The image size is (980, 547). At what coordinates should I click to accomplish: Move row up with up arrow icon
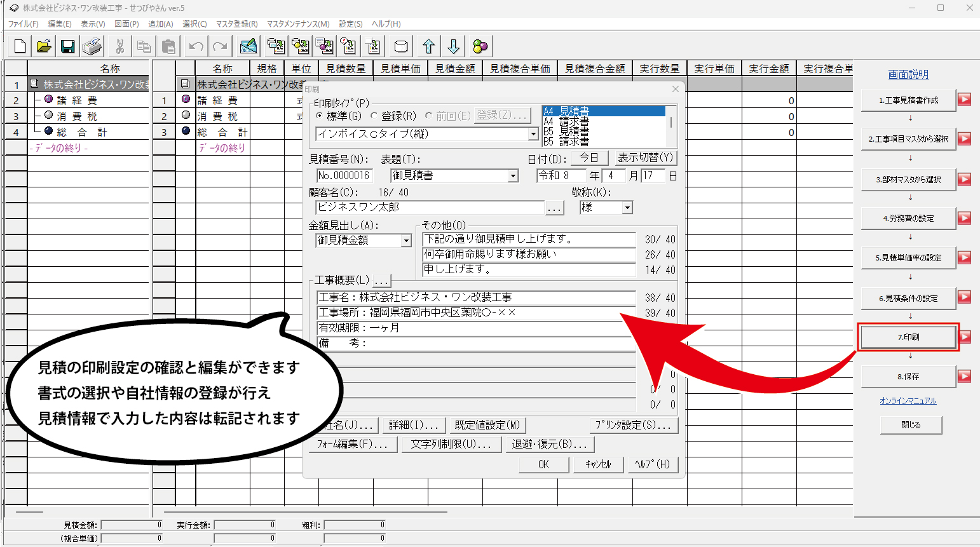pos(428,46)
